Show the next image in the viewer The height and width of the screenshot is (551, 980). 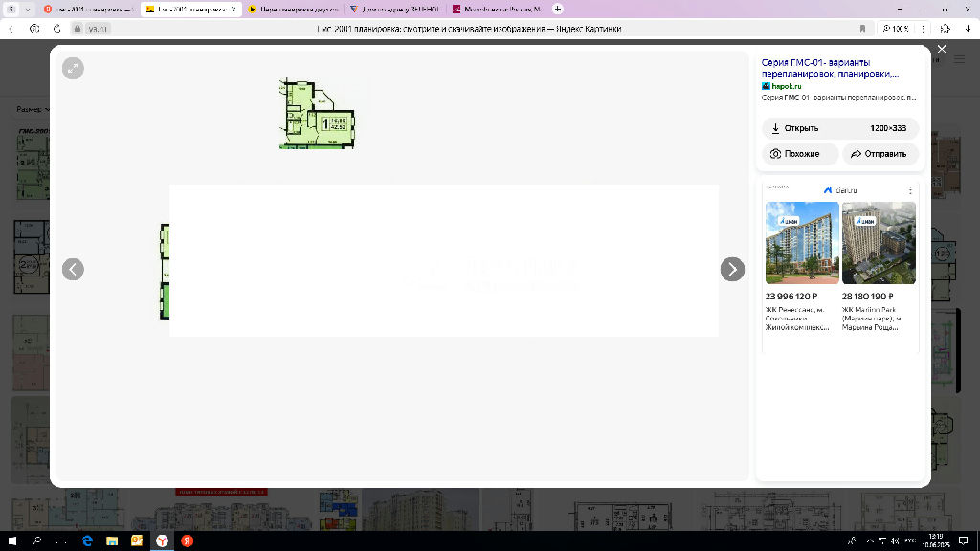tap(732, 269)
